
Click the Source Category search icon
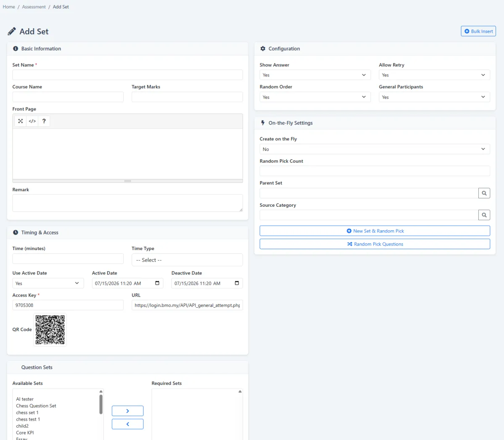point(484,215)
